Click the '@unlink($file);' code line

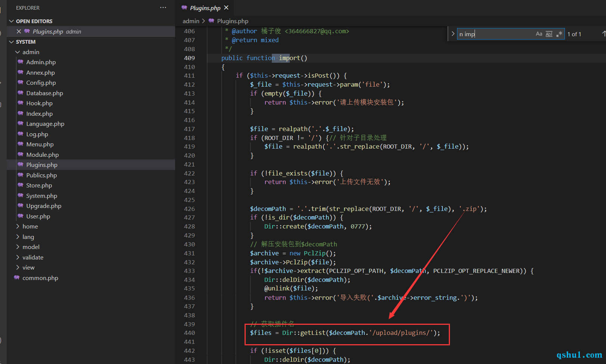tap(291, 288)
